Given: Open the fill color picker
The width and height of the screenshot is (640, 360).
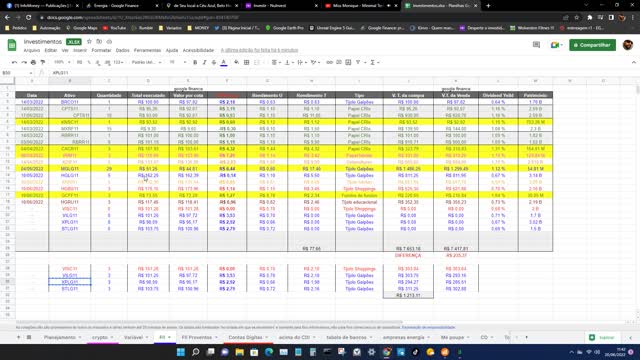Looking at the screenshot, I should 236,62.
